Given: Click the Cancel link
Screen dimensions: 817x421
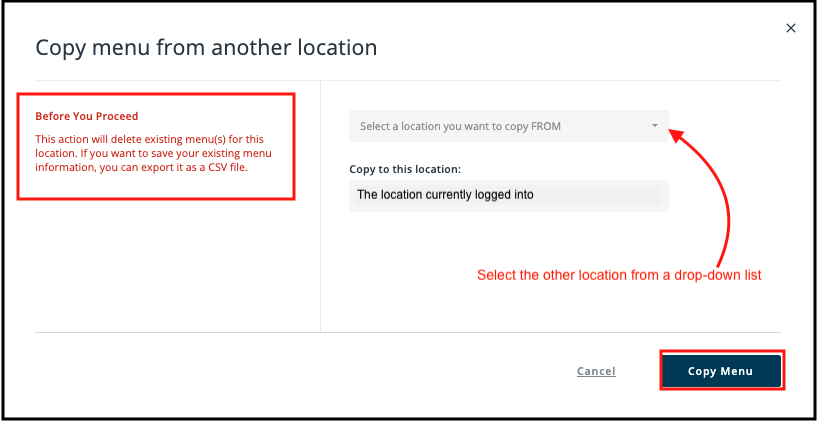Looking at the screenshot, I should click(x=596, y=371).
